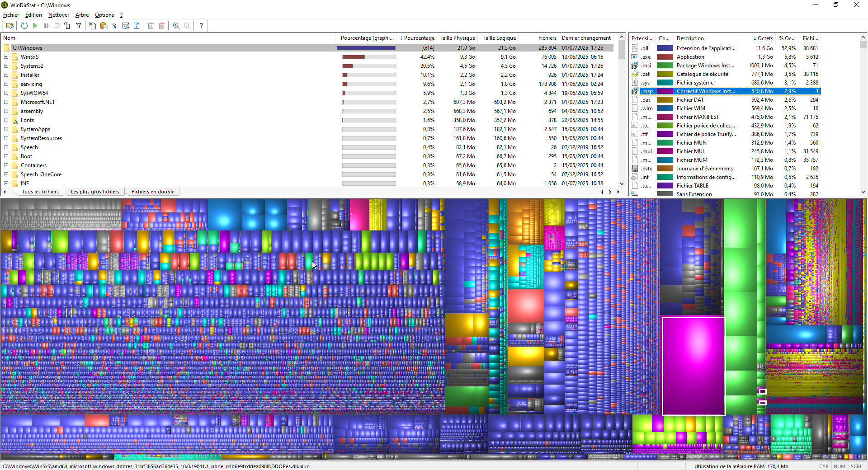Image resolution: width=868 pixels, height=470 pixels.
Task: Expand the Installer folder node
Action: [x=6, y=75]
